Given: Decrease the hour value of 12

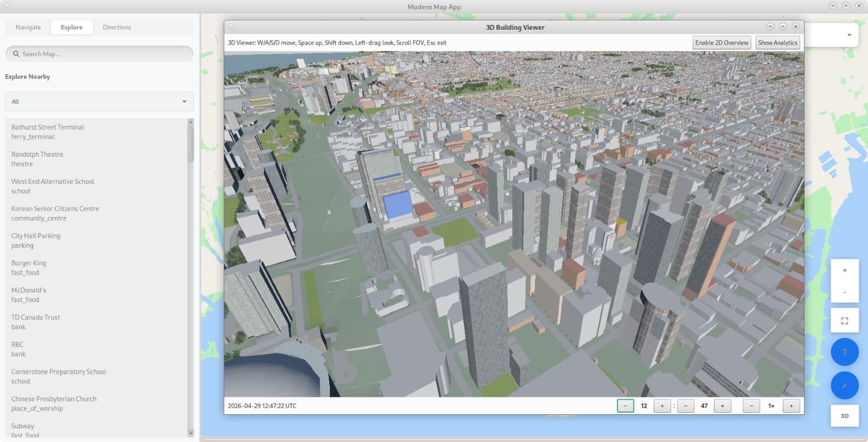Looking at the screenshot, I should 625,406.
